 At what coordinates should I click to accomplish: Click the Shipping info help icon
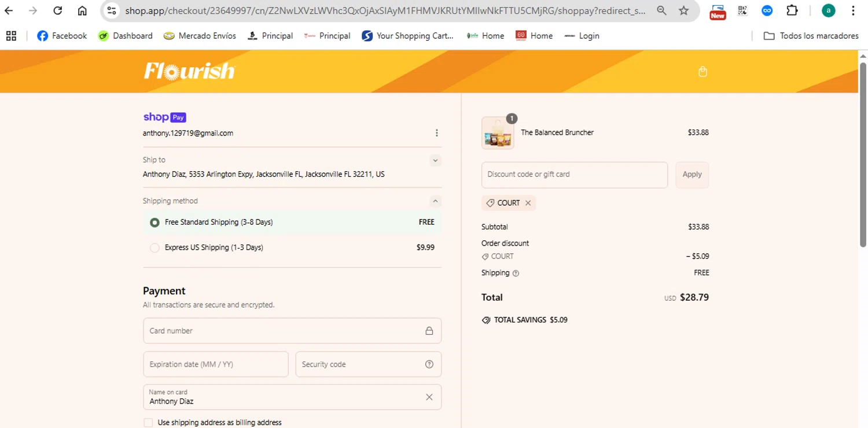point(516,273)
